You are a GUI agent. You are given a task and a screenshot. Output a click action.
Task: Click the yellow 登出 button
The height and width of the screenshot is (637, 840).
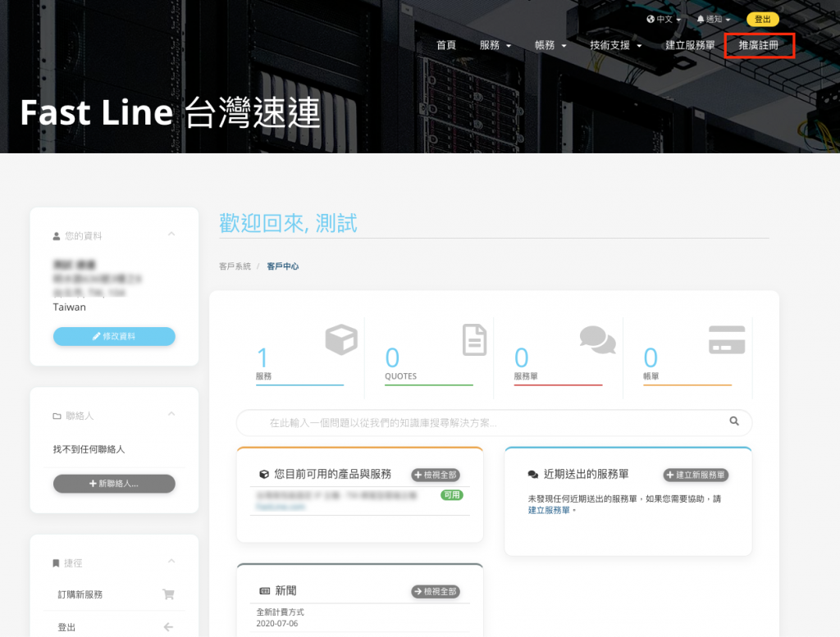[x=763, y=20]
